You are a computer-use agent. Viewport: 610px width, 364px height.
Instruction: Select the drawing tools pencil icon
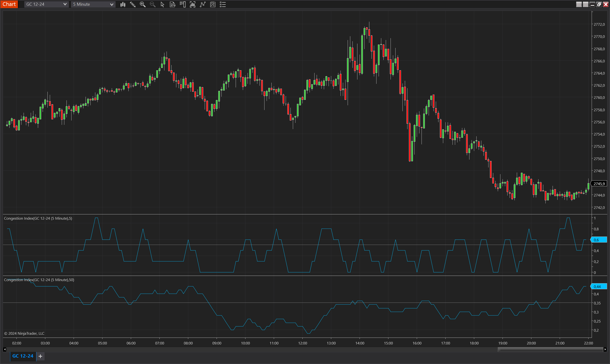133,5
